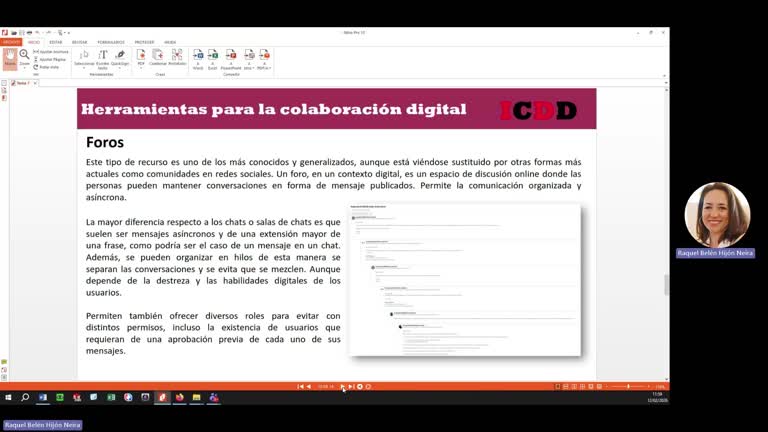Image resolution: width=768 pixels, height=432 pixels.
Task: Go to the next page button
Action: [x=342, y=386]
